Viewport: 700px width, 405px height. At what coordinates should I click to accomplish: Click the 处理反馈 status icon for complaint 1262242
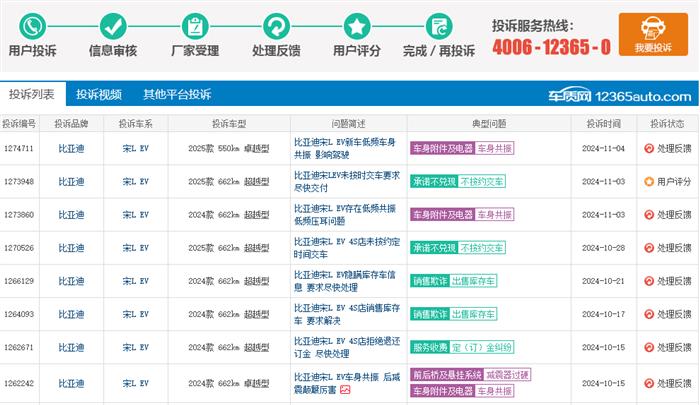[649, 383]
